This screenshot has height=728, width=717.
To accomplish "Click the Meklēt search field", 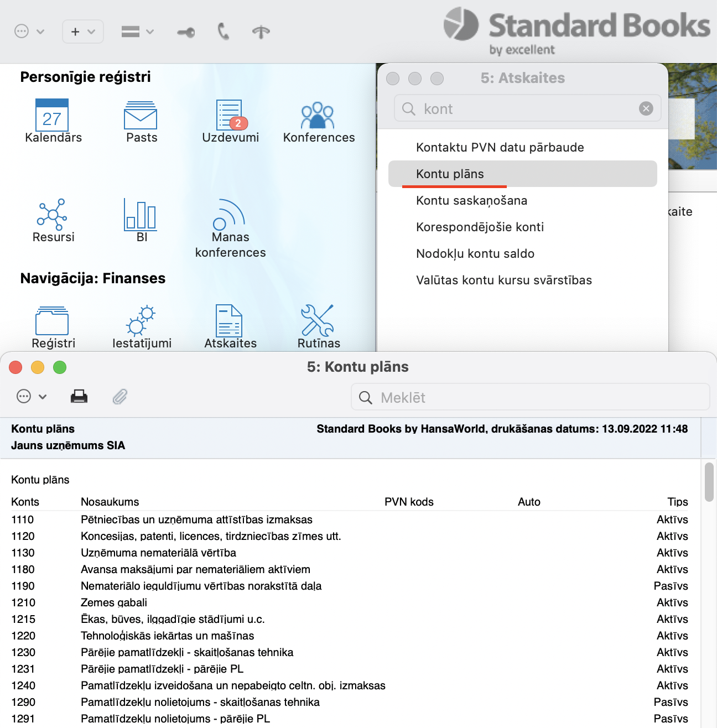I will (x=531, y=398).
